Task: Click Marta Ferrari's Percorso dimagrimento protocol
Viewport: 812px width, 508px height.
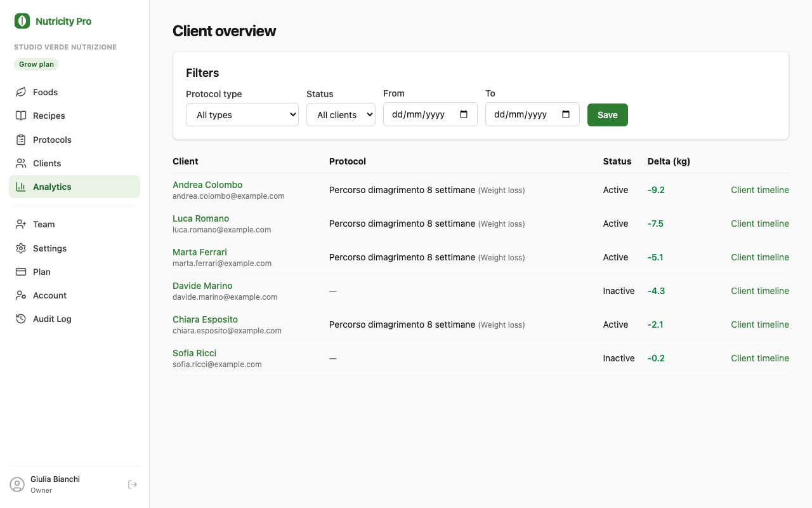Action: (x=427, y=257)
